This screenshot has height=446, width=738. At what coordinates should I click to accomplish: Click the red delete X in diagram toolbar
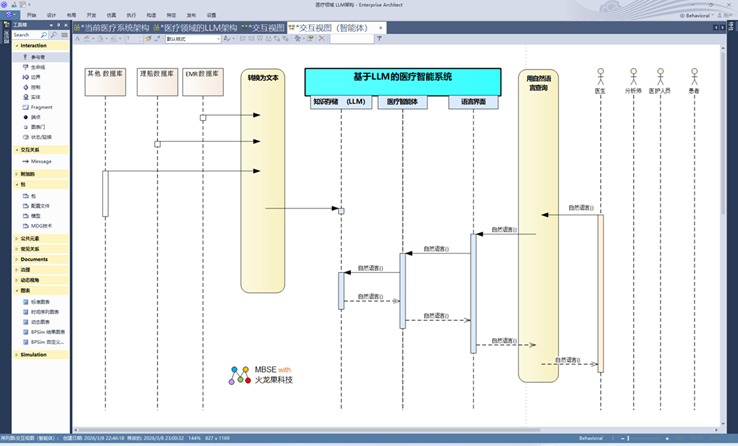tap(320, 38)
